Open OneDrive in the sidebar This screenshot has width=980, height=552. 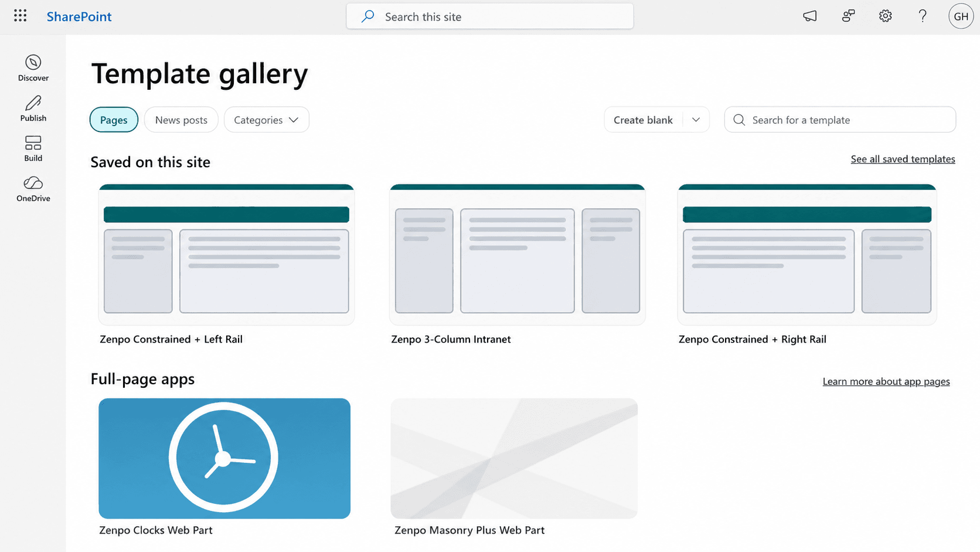[33, 189]
